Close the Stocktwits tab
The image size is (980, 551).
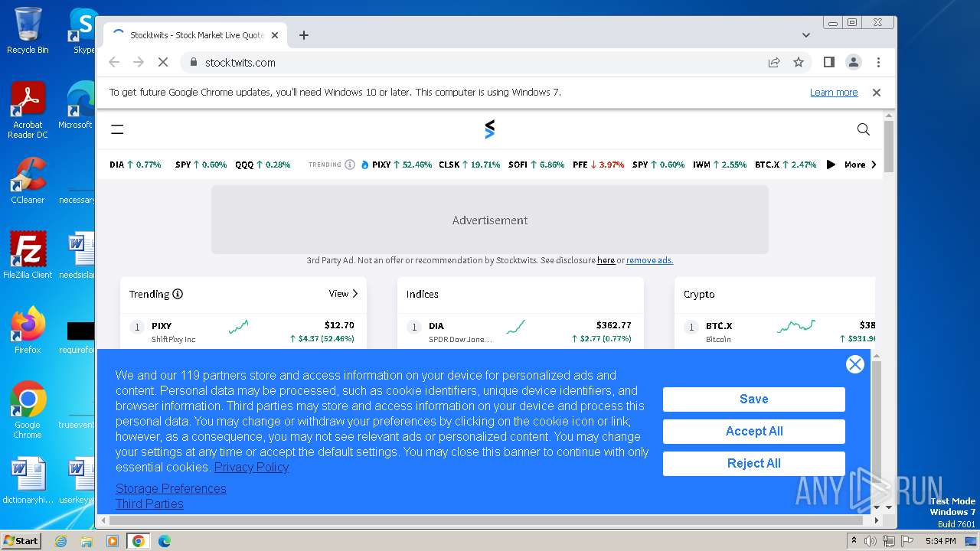coord(275,35)
